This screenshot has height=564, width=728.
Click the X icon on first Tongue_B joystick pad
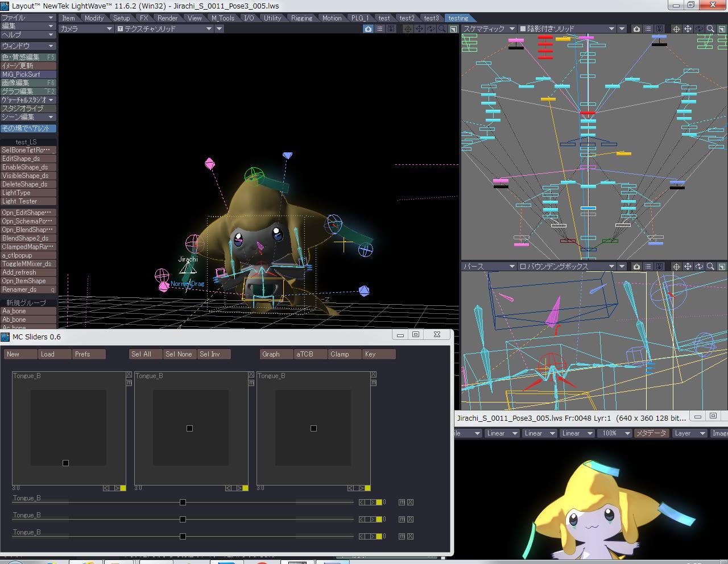click(129, 375)
